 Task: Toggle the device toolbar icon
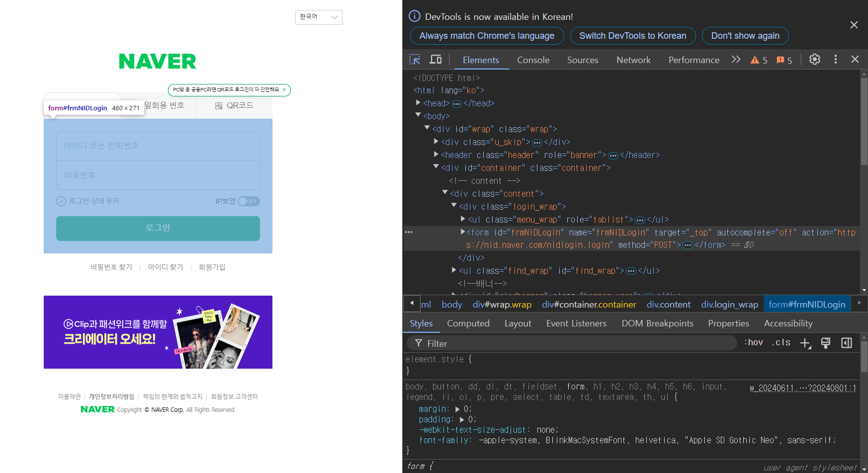tap(436, 60)
